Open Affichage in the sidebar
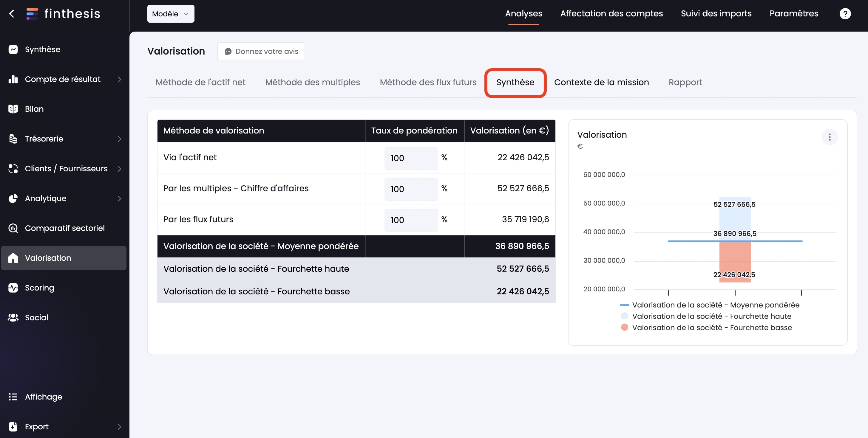Image resolution: width=868 pixels, height=438 pixels. 64,397
